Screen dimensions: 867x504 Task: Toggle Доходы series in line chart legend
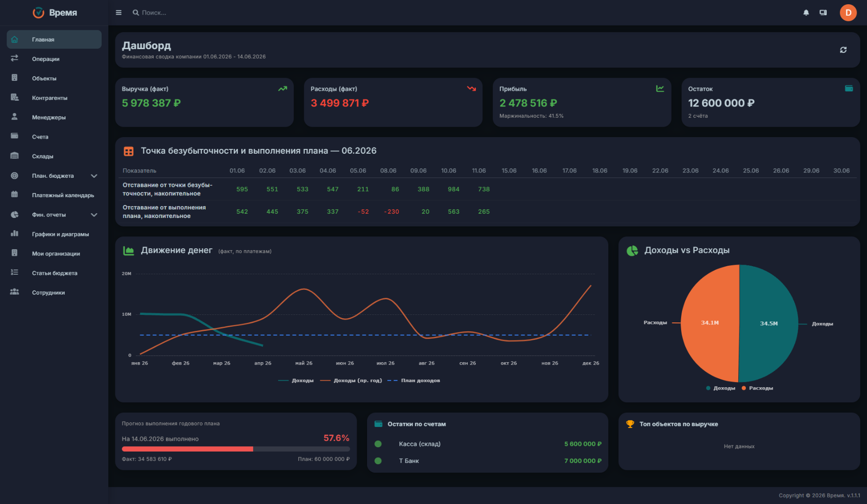[296, 381]
